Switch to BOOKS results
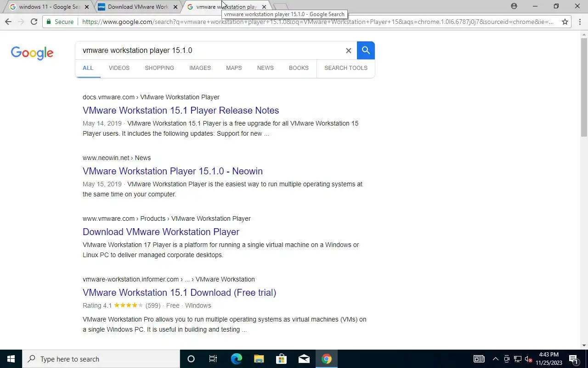The height and width of the screenshot is (368, 588). point(299,68)
